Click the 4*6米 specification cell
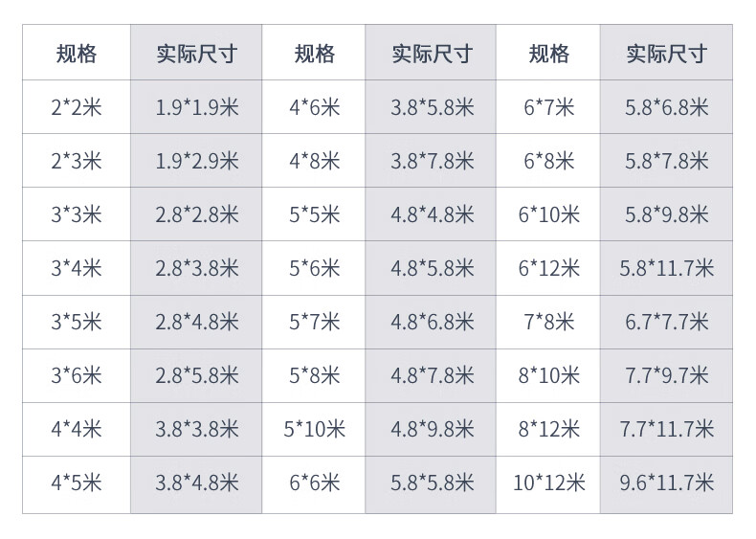Viewport: 756px width, 539px height. (x=315, y=106)
